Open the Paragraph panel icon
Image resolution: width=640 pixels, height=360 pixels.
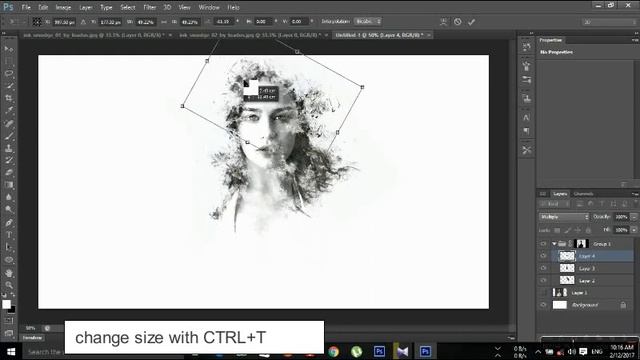tap(526, 131)
